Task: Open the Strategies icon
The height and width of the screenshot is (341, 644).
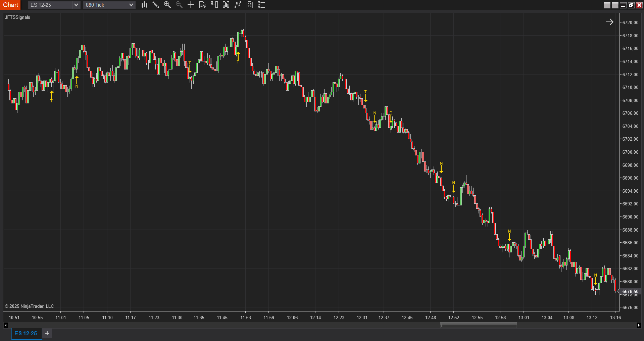Action: (x=250, y=5)
